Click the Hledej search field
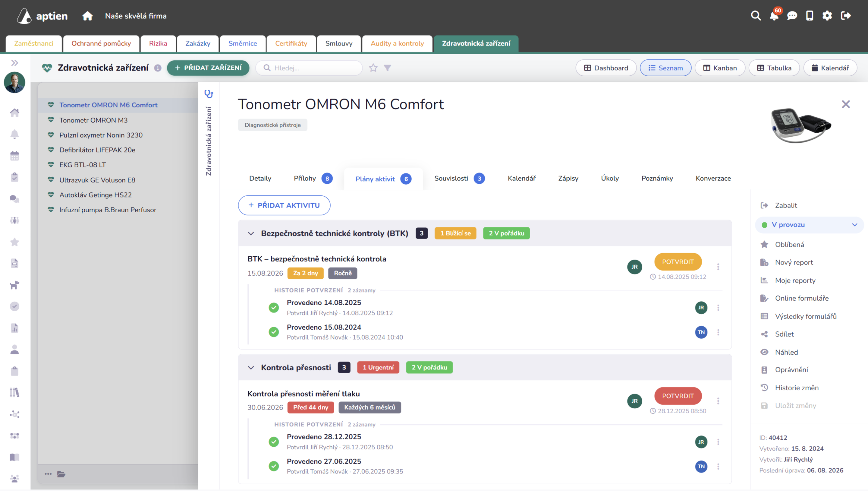Screen dimensions: 868x491 click(309, 68)
